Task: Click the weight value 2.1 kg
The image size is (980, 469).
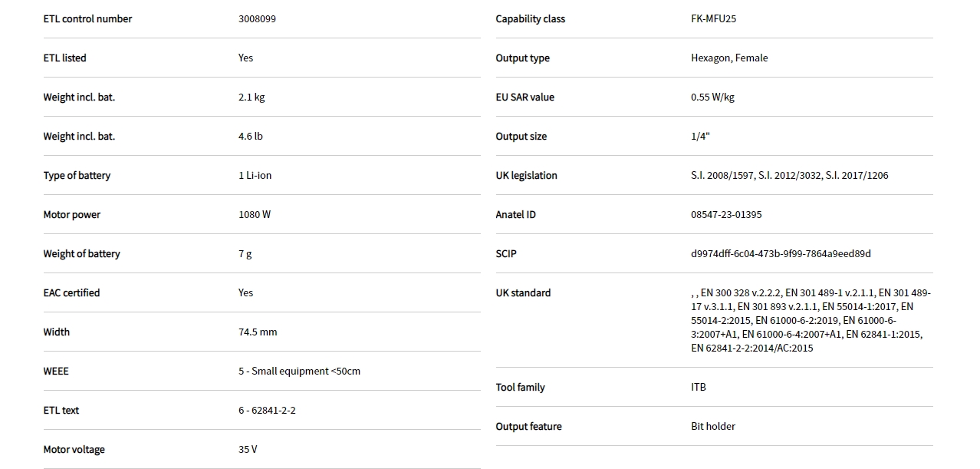Action: tap(252, 97)
